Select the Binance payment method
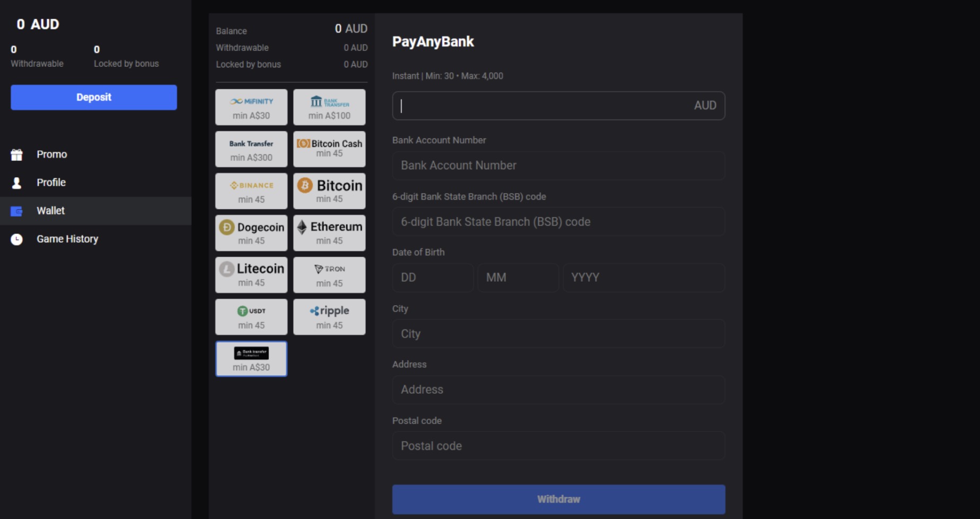Screen dimensions: 980x519 pyautogui.click(x=251, y=191)
